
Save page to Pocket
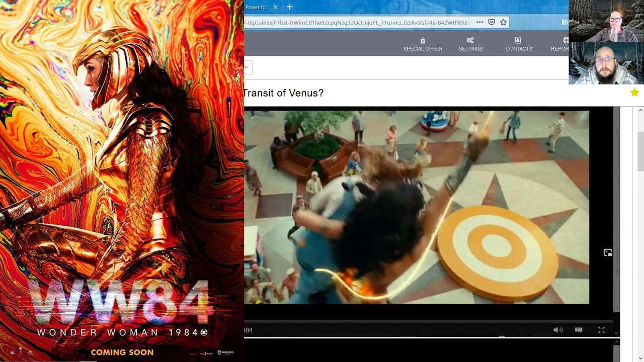point(492,22)
